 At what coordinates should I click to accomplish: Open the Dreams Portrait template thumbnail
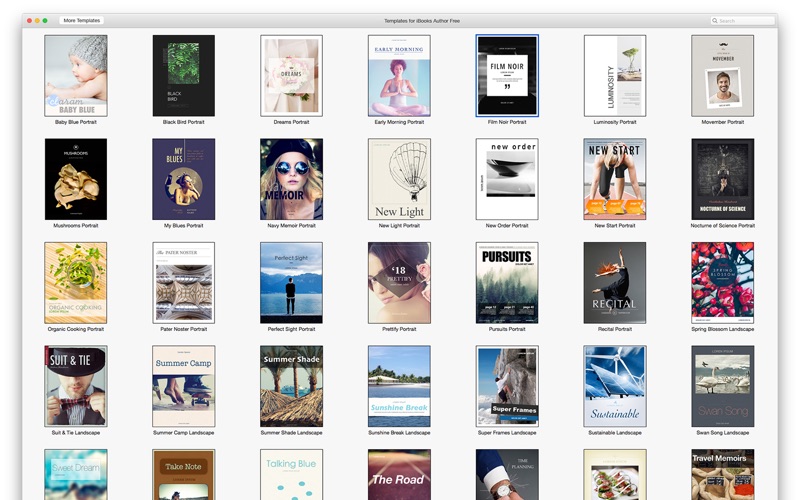tap(291, 76)
